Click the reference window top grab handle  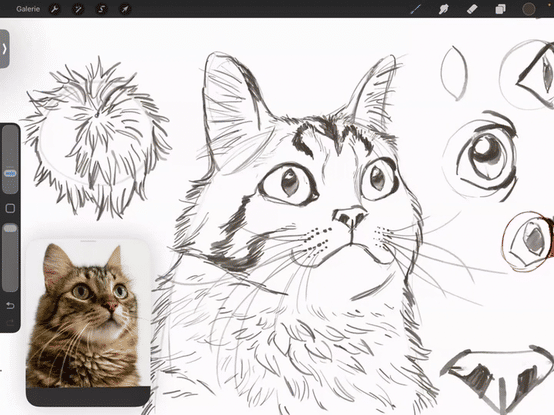pyautogui.click(x=88, y=241)
